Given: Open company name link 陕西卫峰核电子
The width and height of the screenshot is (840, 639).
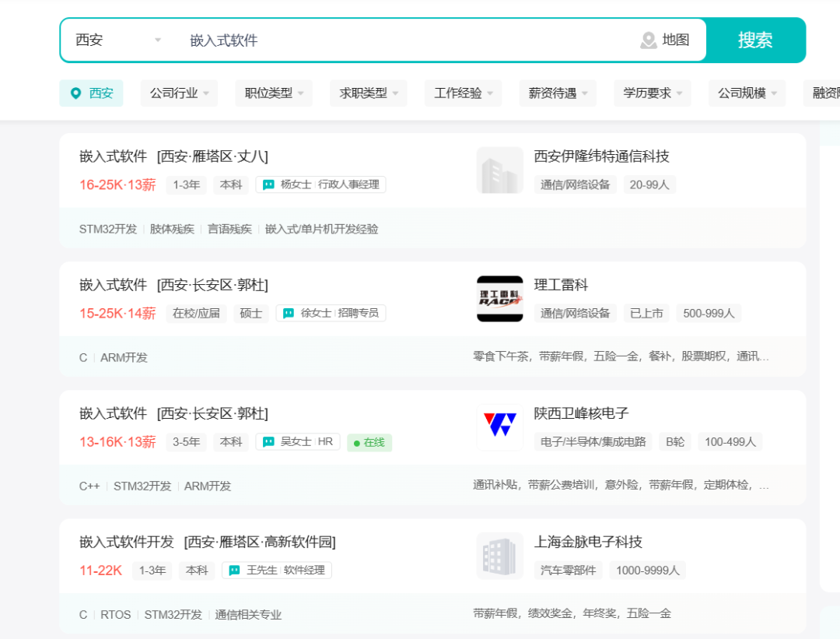Looking at the screenshot, I should (581, 414).
